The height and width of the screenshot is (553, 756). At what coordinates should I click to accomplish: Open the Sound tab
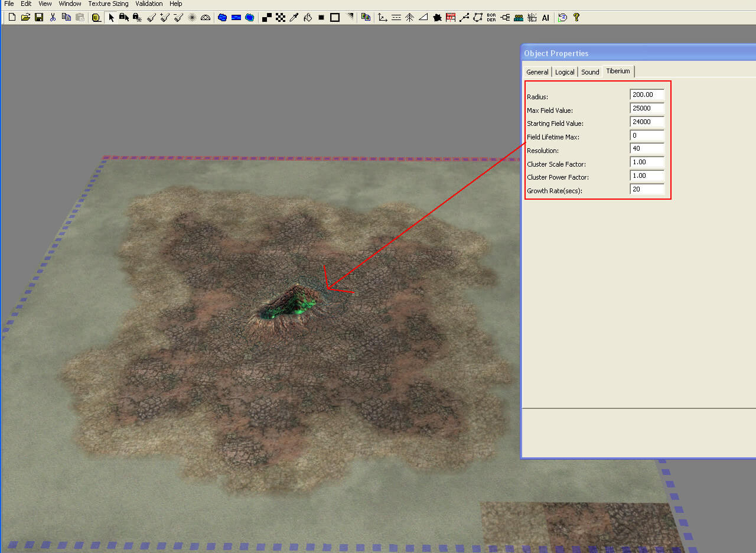[x=590, y=72]
